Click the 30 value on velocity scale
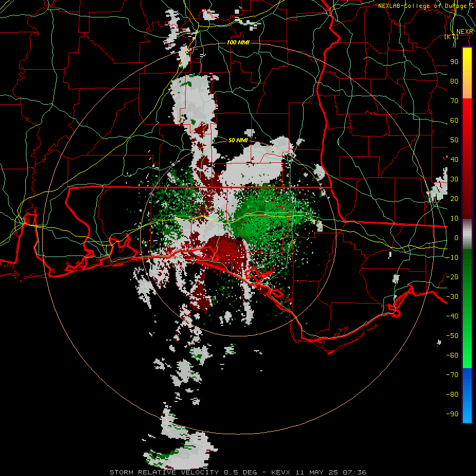 pyautogui.click(x=454, y=179)
